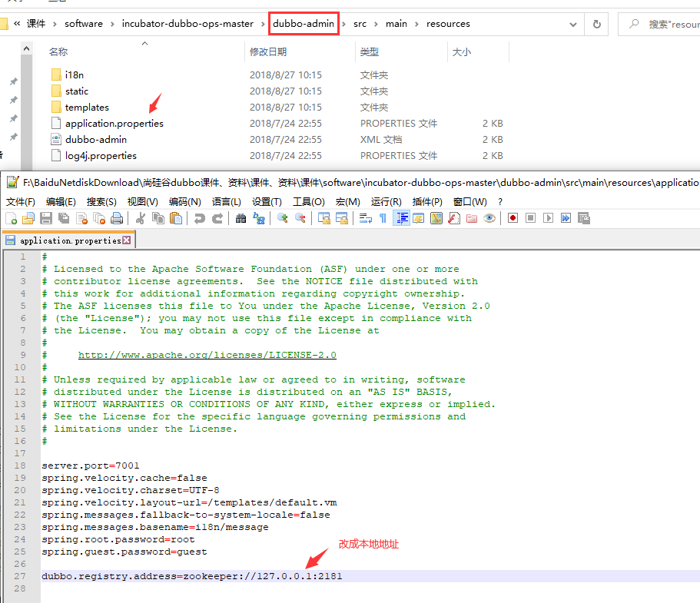The height and width of the screenshot is (603, 700).
Task: Click New file icon in Notepad++ toolbar
Action: (12, 218)
